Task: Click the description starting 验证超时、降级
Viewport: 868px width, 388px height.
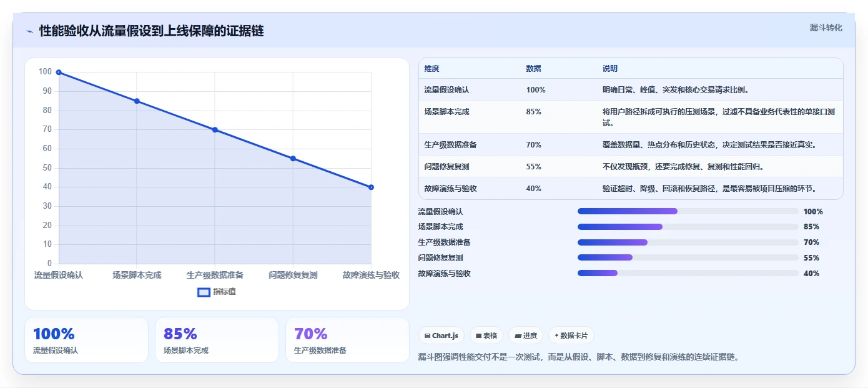Action: [x=709, y=189]
